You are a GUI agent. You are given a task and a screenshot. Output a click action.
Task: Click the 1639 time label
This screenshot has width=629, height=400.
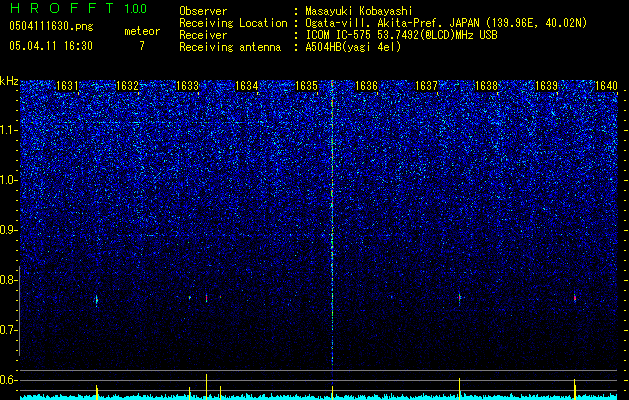[x=546, y=86]
